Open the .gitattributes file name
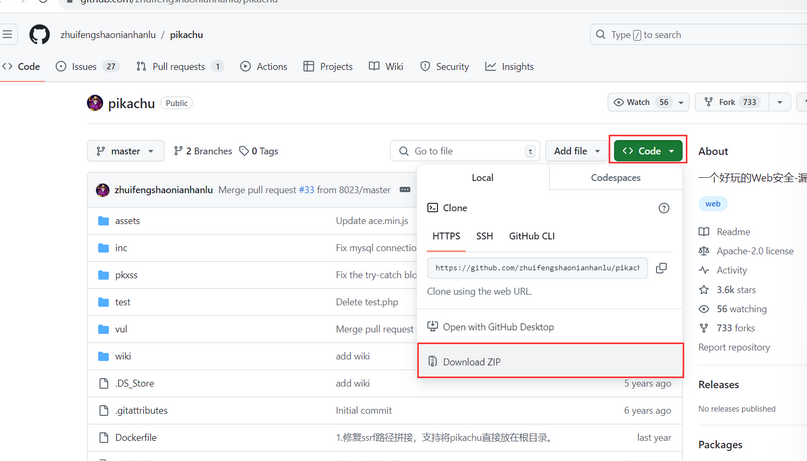This screenshot has width=807, height=461. [x=141, y=411]
